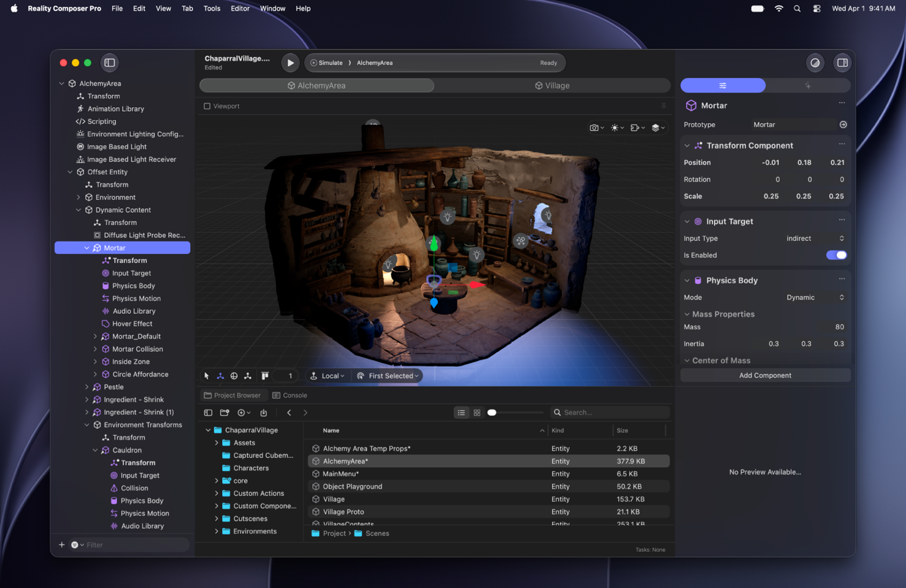The image size is (906, 588).
Task: Collapse the Mass Properties group
Action: [x=687, y=314]
